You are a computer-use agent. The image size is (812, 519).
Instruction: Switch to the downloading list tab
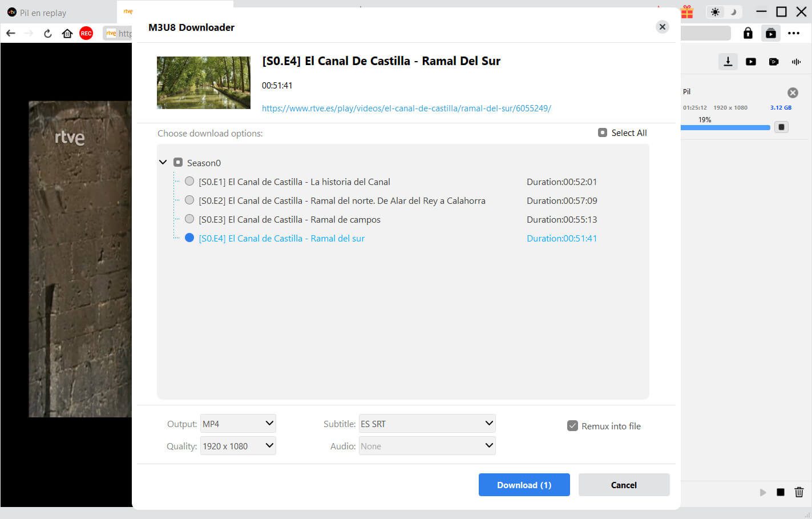coord(728,62)
